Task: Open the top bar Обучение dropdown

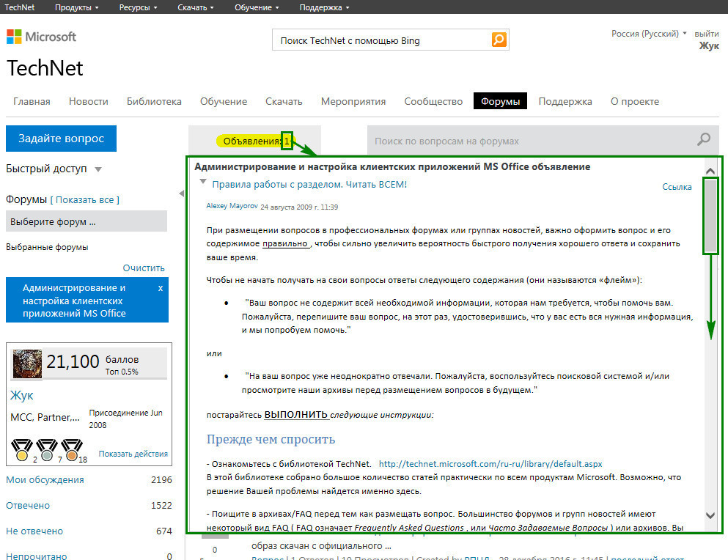Action: click(x=257, y=7)
